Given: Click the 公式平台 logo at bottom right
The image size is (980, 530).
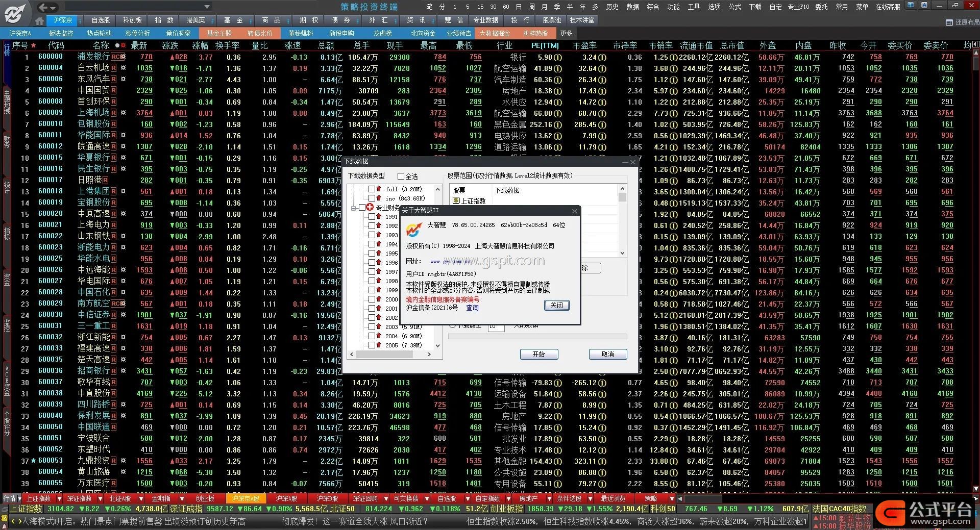Looking at the screenshot, I should [925, 514].
